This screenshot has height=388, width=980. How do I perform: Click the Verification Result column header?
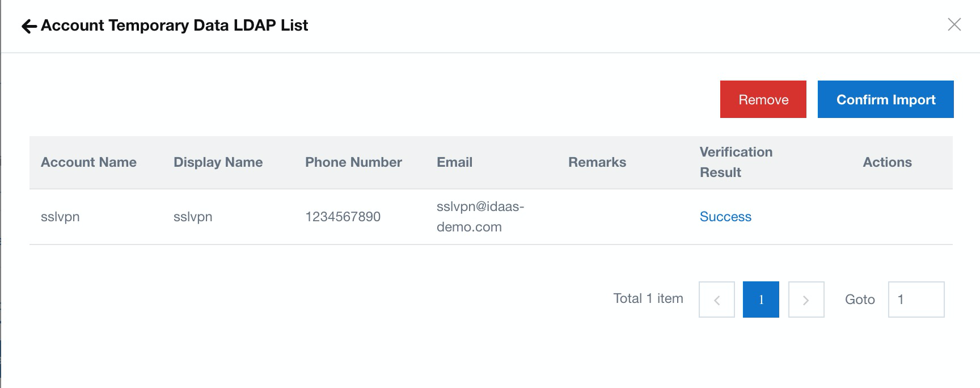point(736,162)
